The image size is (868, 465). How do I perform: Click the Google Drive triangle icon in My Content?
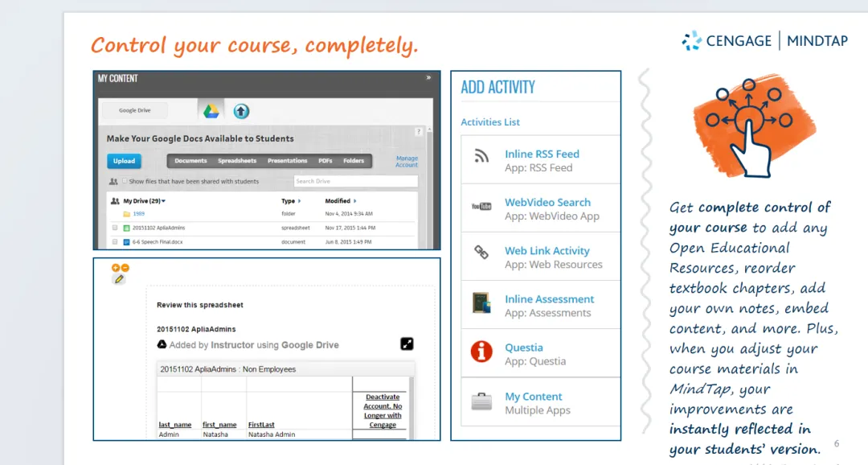[x=211, y=111]
